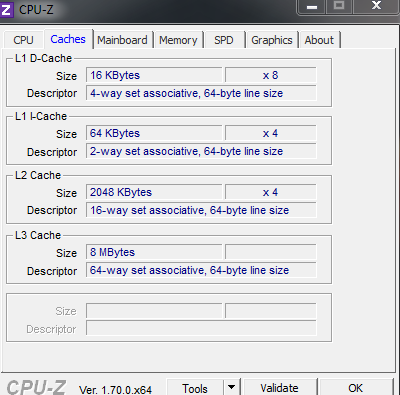Click the L2 Cache 'x 4' count field
The image size is (400, 395).
click(x=271, y=192)
